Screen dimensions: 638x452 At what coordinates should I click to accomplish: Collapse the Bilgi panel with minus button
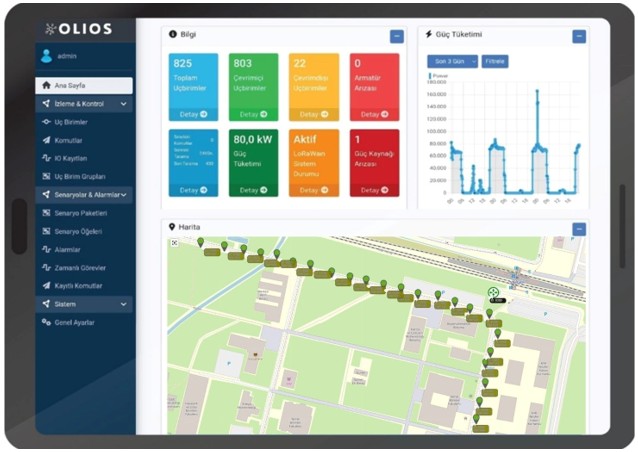(x=397, y=36)
